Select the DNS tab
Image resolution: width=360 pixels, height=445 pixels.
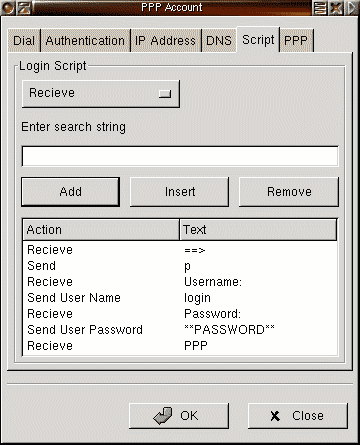click(219, 41)
